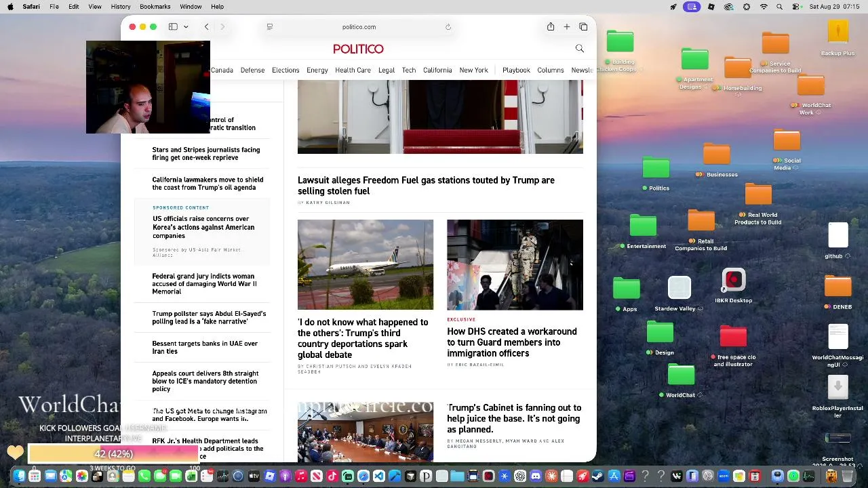Image resolution: width=868 pixels, height=488 pixels.
Task: Open the sponsored Korea actions against companies link
Action: (203, 227)
